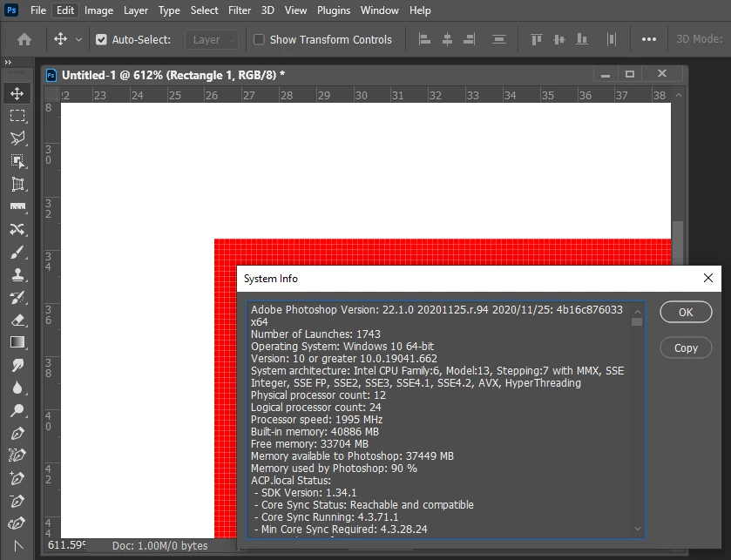Open the Filter menu
The image size is (731, 560).
240,10
